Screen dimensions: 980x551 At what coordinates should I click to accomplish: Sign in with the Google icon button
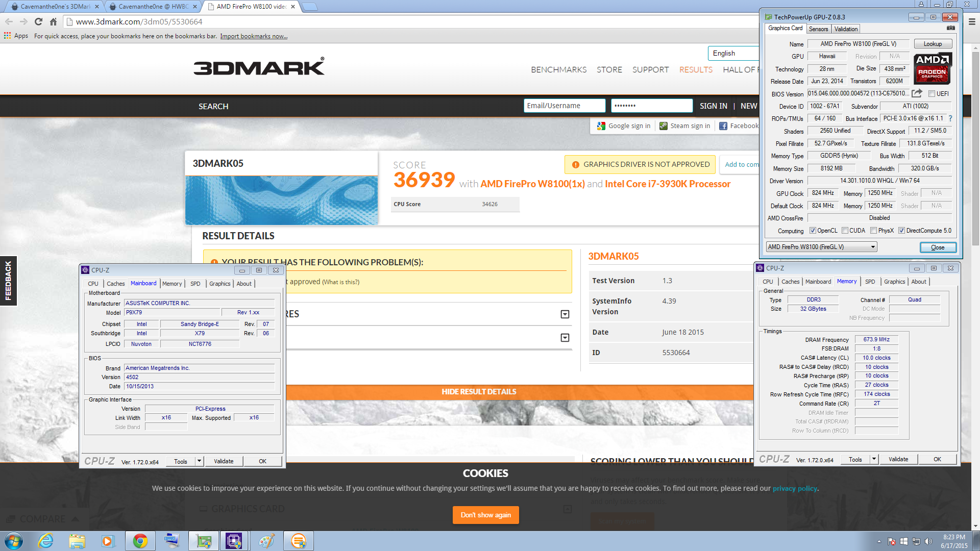point(624,126)
